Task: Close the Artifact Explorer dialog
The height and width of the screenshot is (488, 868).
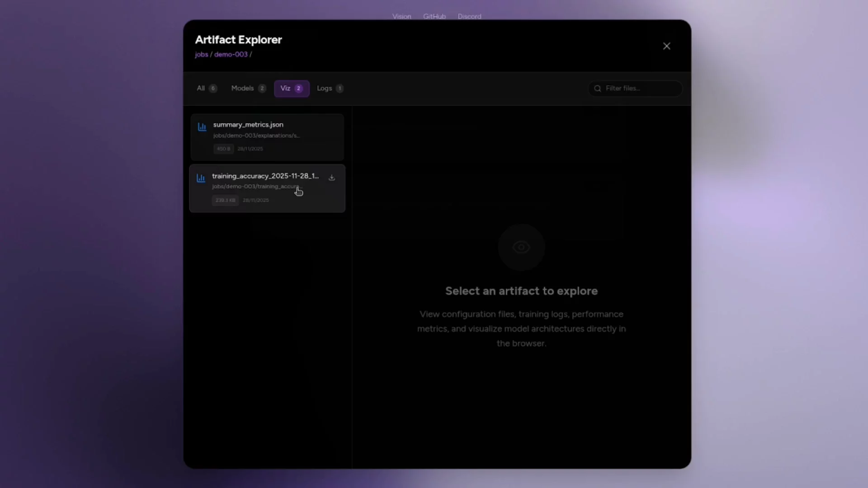Action: pyautogui.click(x=666, y=46)
